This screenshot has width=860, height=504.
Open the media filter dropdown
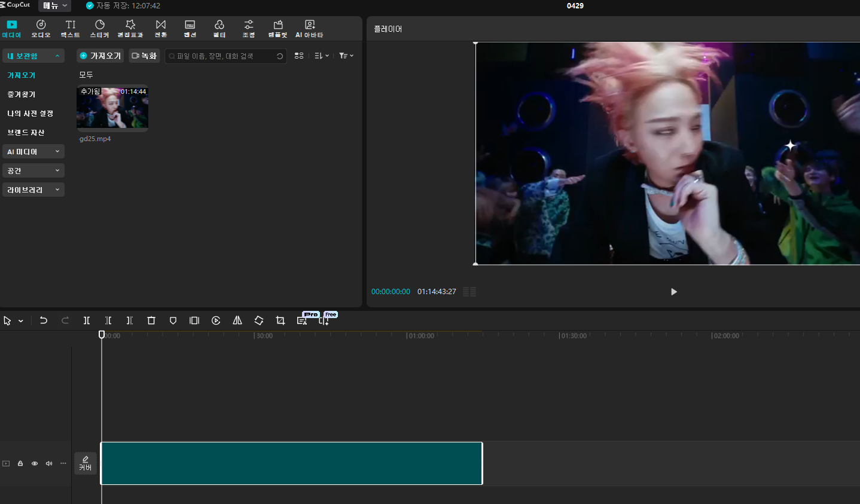pos(346,56)
